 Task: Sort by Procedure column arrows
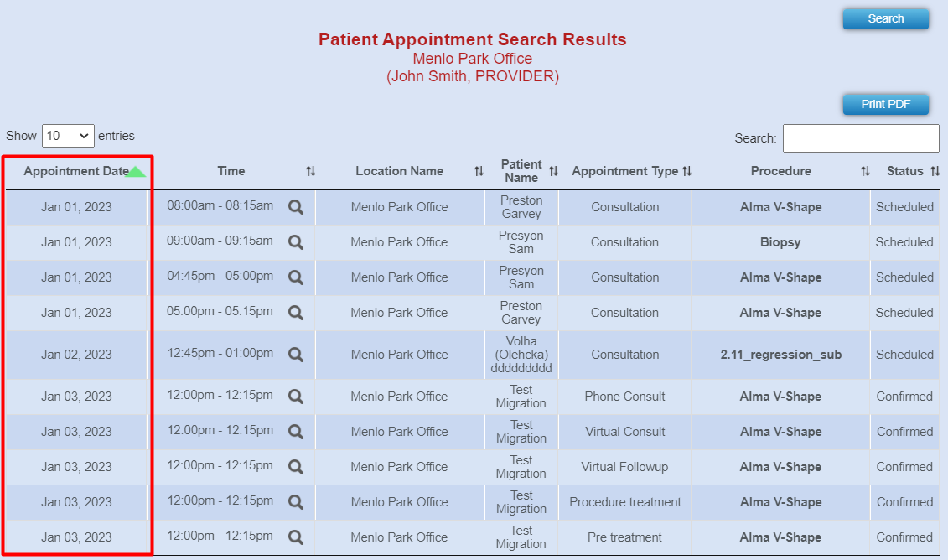[865, 171]
